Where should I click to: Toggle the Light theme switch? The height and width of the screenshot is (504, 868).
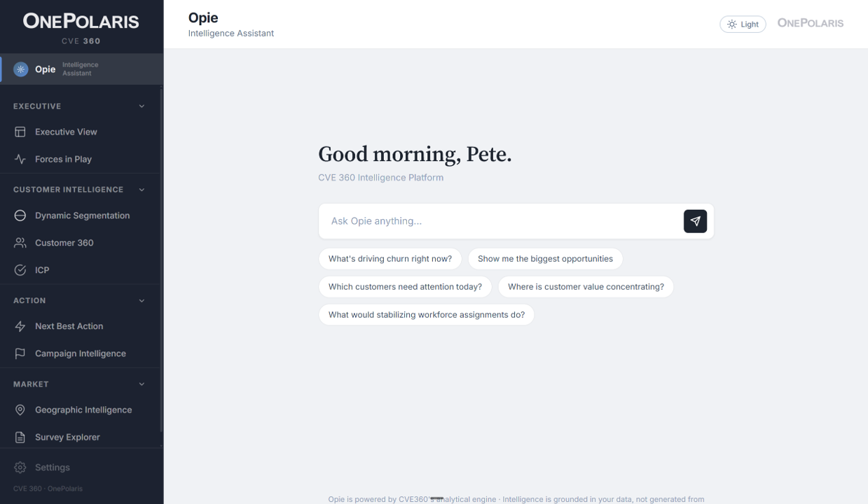(x=743, y=23)
